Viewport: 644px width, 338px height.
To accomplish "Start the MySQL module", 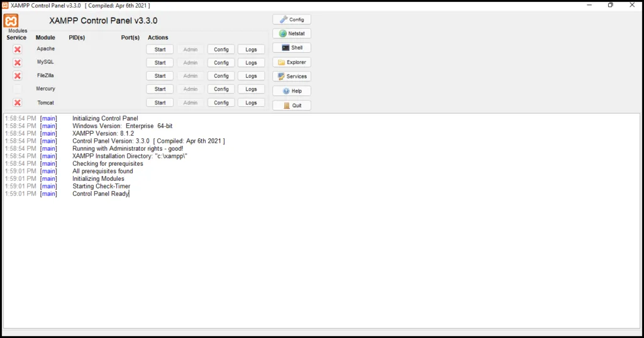I will (160, 62).
